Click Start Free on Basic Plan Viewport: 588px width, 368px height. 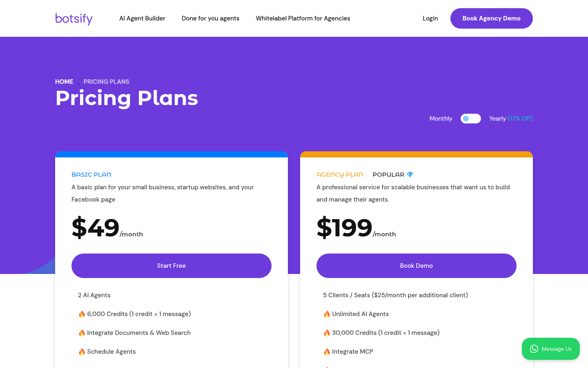click(171, 266)
